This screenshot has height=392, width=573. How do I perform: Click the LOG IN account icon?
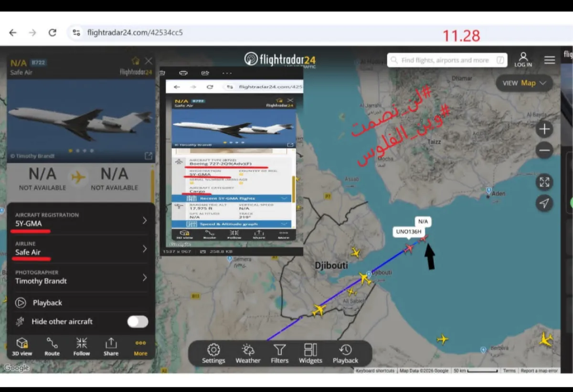(523, 60)
